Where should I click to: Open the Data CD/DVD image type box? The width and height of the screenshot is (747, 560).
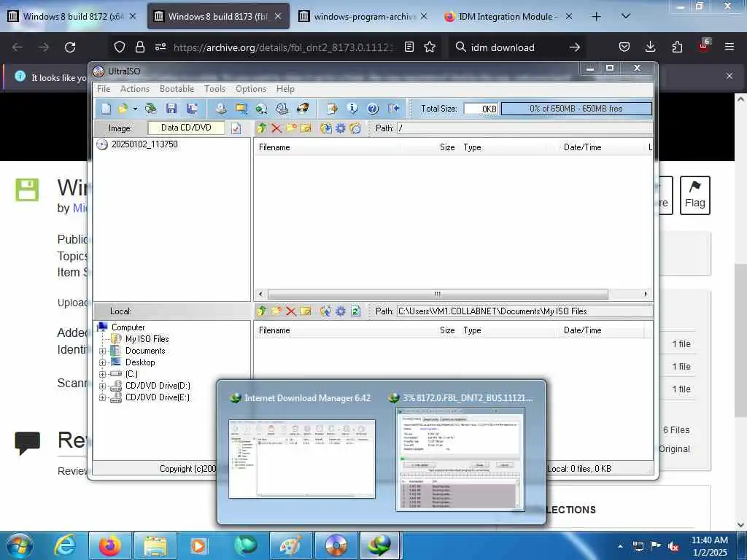[x=186, y=128]
